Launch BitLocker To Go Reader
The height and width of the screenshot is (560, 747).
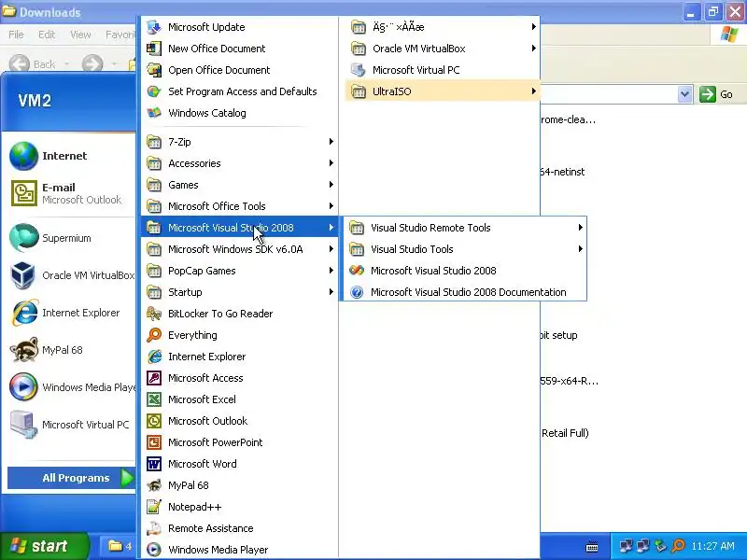[240, 314]
